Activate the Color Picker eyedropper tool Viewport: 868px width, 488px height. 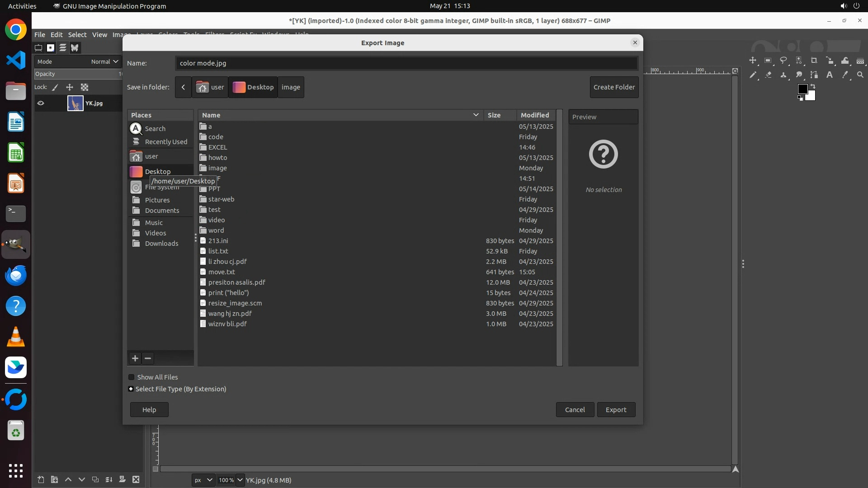click(844, 75)
